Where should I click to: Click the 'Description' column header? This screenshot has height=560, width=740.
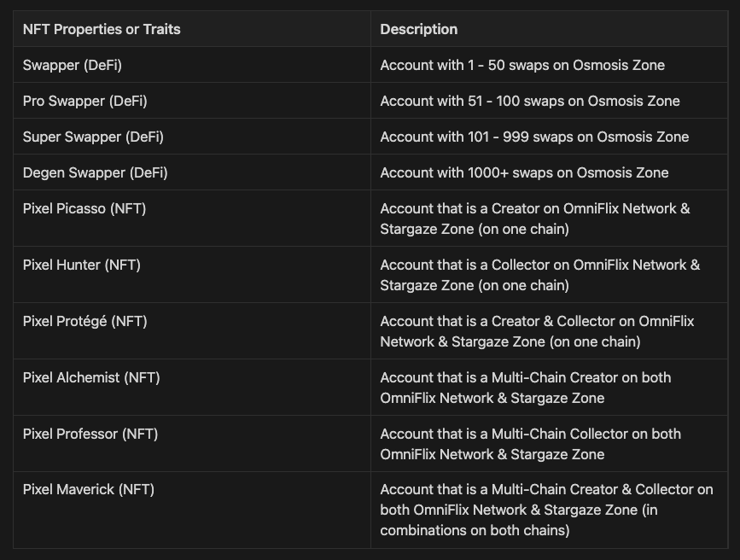click(418, 29)
